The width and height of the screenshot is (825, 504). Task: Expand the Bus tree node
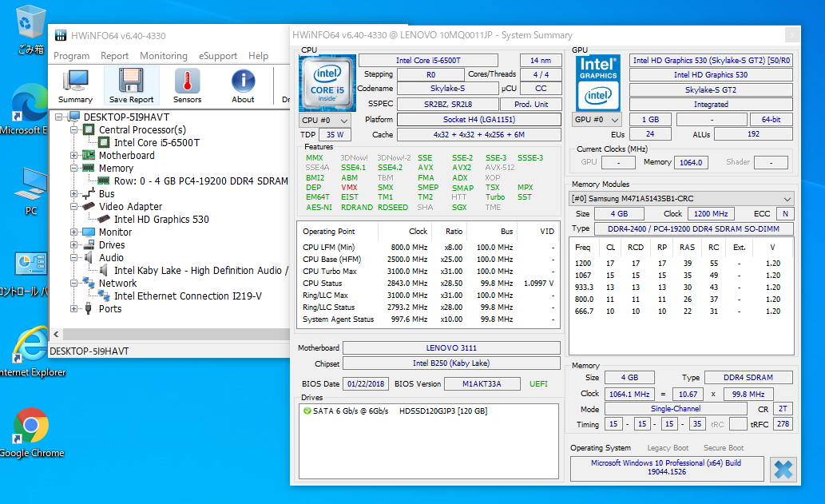point(73,193)
